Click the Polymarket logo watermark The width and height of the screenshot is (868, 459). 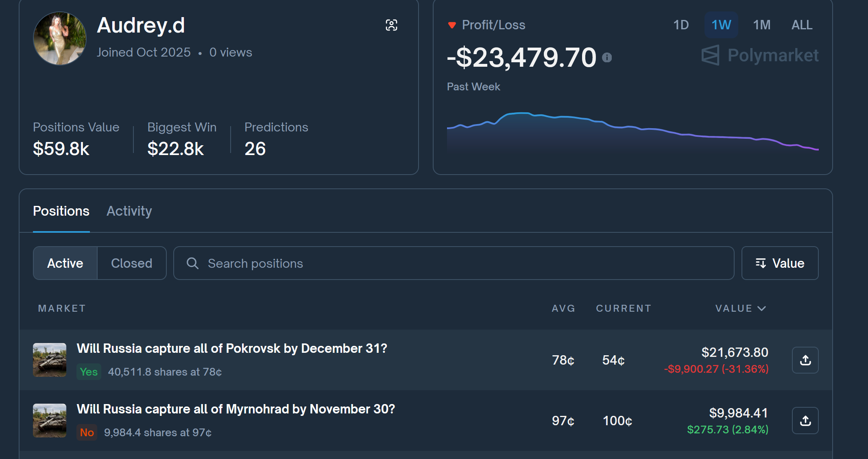click(x=760, y=55)
